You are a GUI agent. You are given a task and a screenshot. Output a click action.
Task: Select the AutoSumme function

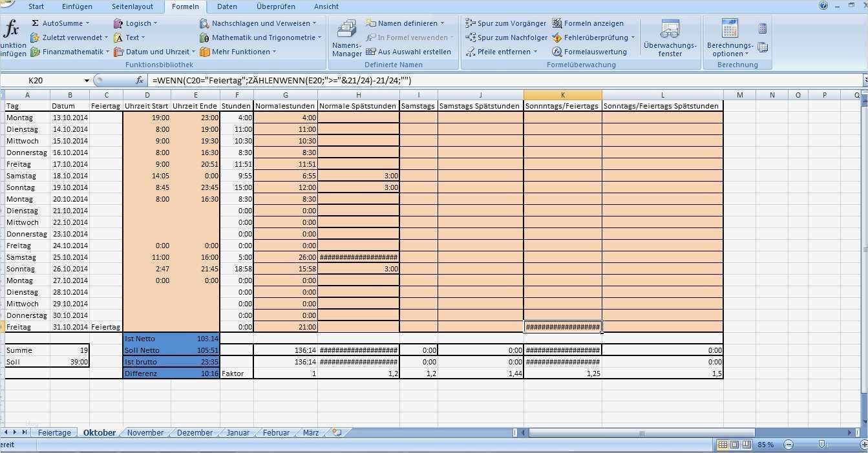(x=63, y=23)
